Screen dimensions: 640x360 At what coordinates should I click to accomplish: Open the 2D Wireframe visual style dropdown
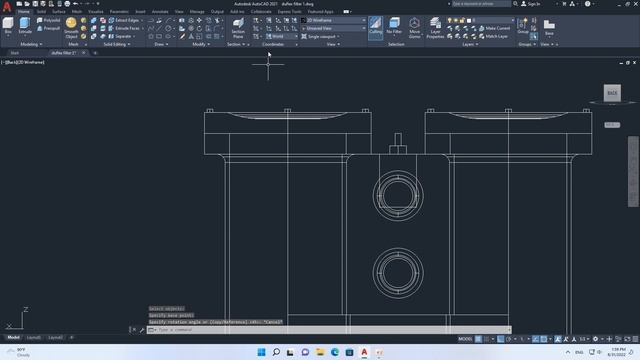coord(334,20)
